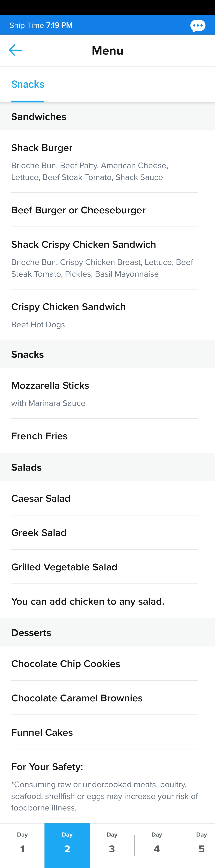215x868 pixels.
Task: Switch to Day 1 menu
Action: tap(22, 845)
